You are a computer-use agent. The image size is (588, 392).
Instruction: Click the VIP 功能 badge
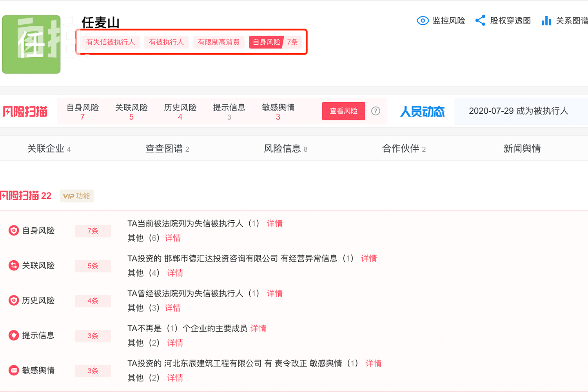[x=76, y=196]
